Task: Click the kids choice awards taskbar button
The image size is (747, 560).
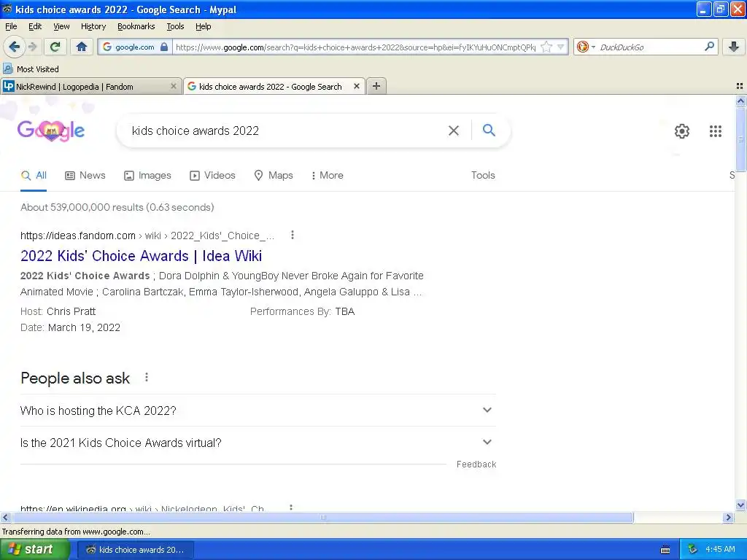Action: click(135, 550)
